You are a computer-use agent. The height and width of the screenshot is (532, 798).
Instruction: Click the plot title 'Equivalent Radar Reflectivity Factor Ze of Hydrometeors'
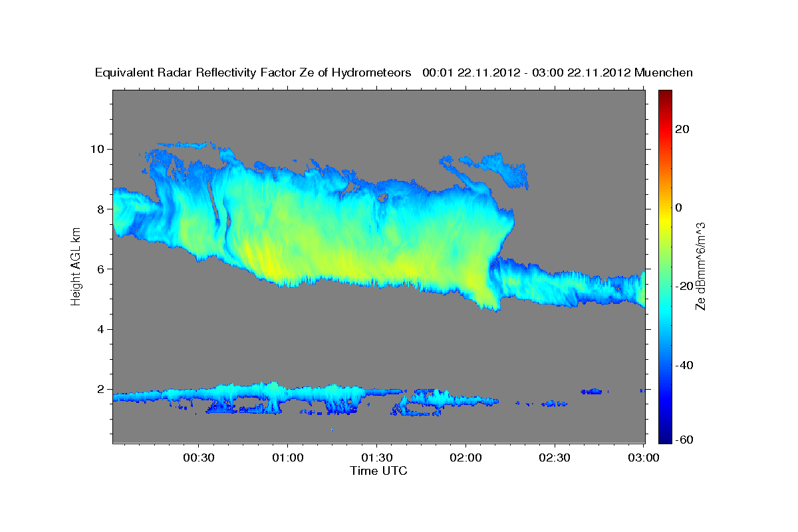click(253, 73)
